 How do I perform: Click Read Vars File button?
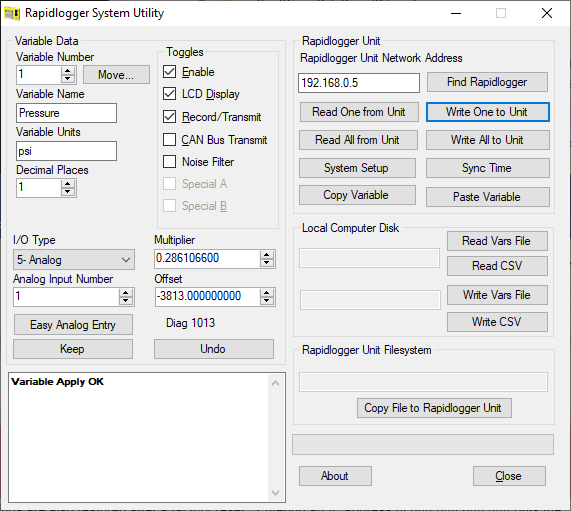[x=497, y=241]
